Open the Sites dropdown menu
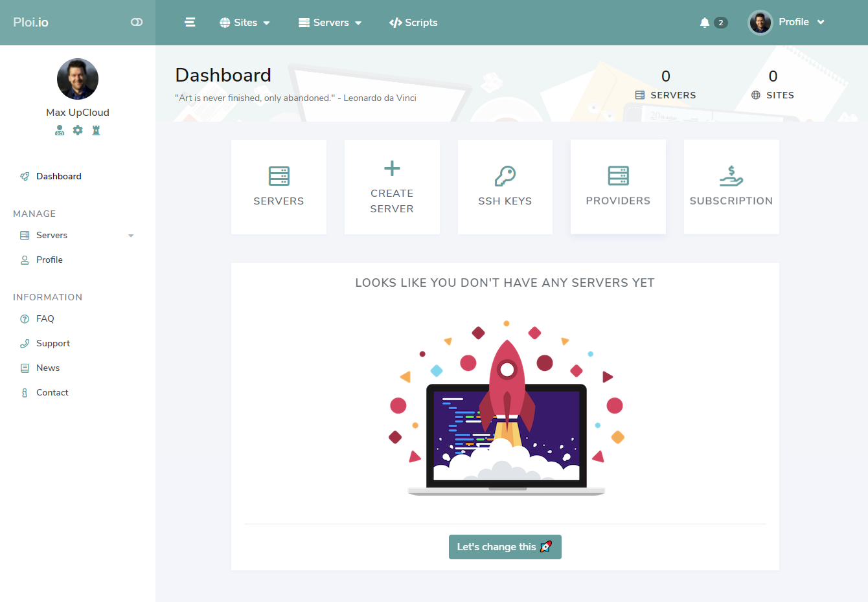The height and width of the screenshot is (602, 868). (245, 23)
